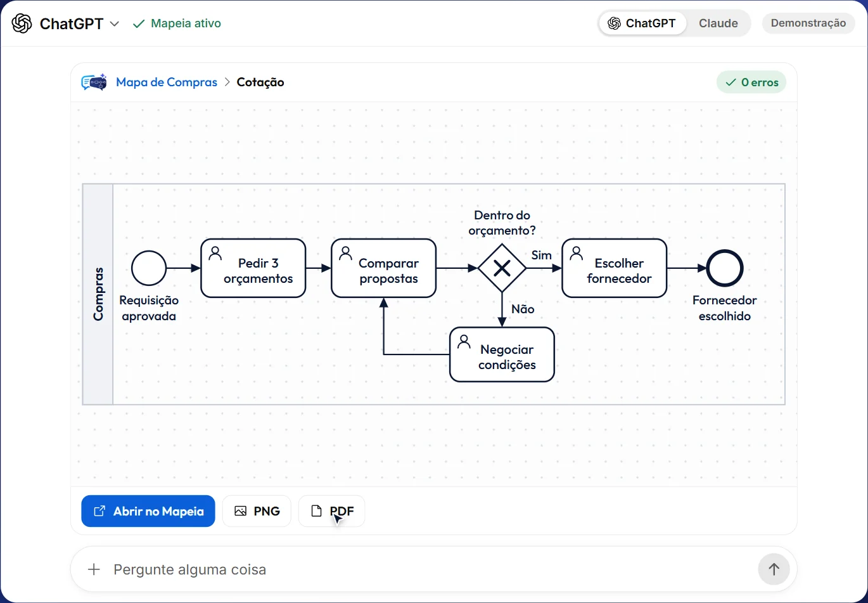Viewport: 868px width, 603px height.
Task: Select the Pedir 3 orçamentos task
Action: [x=253, y=268]
